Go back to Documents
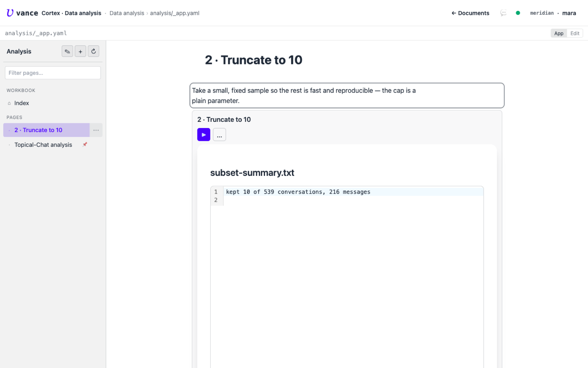Image resolution: width=588 pixels, height=368 pixels. (470, 13)
